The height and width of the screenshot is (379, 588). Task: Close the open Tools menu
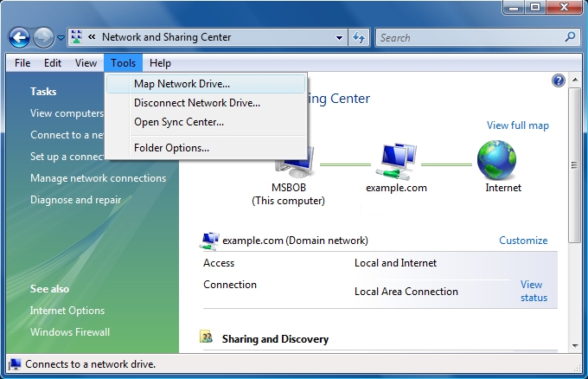coord(123,62)
